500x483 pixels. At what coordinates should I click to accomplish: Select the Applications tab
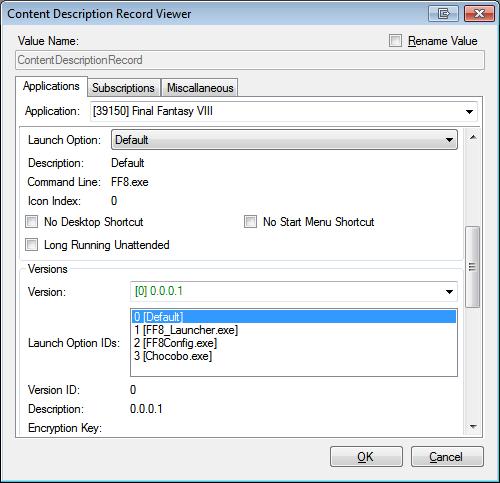coord(51,86)
